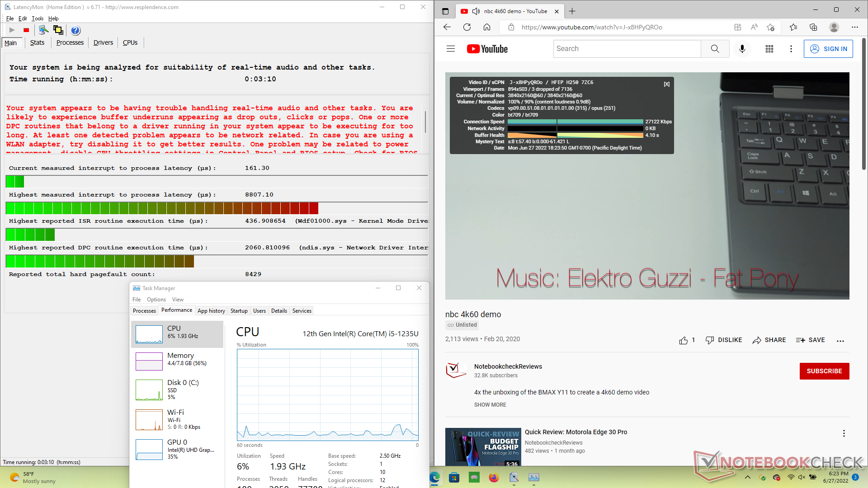Click the SIGN IN button on YouTube
This screenshot has height=488, width=868.
coord(828,49)
